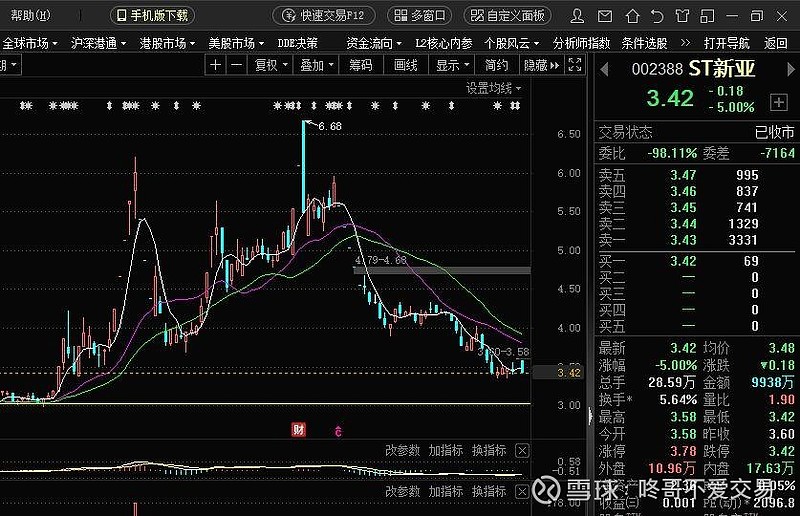Viewport: 800px width, 516px height.
Task: Open 自定义面板 custom panel
Action: pos(508,16)
